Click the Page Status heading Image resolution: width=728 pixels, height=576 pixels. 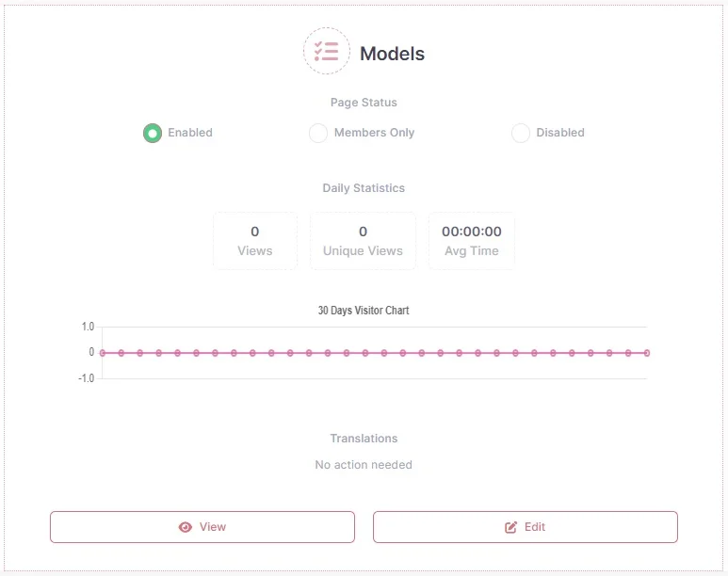click(x=364, y=103)
